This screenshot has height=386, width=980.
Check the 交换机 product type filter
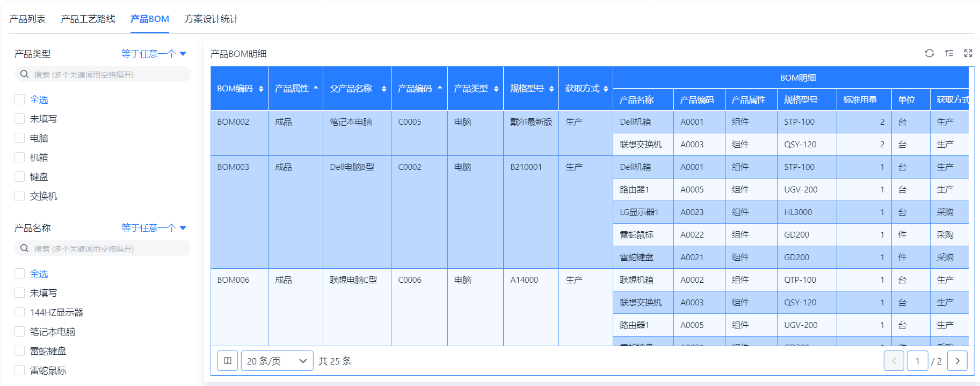click(20, 196)
